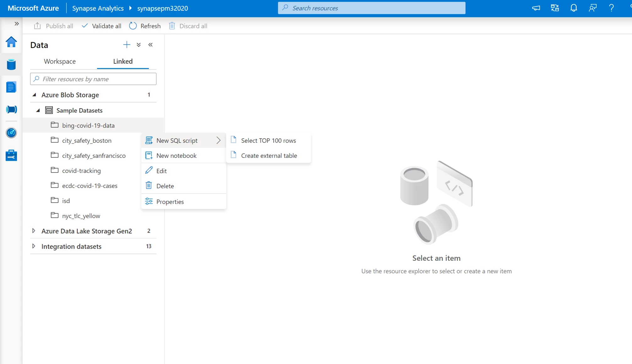Expand Integration datasets section
The width and height of the screenshot is (632, 364).
(34, 246)
